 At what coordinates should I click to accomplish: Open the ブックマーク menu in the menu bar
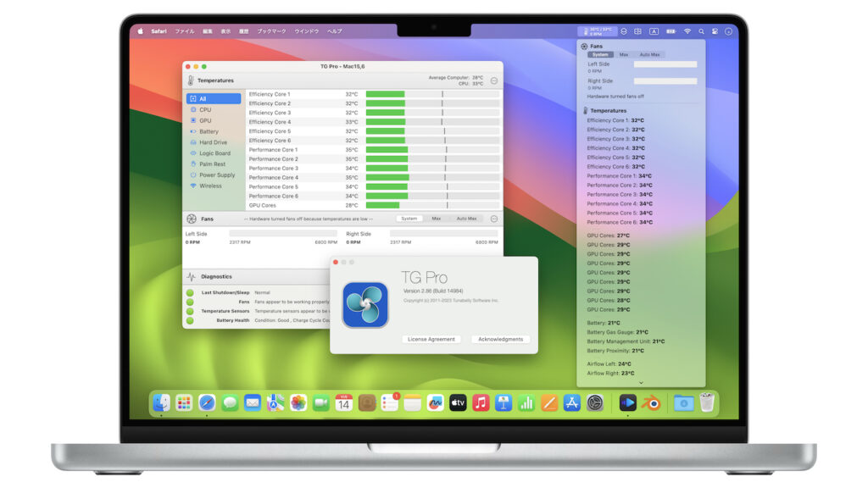coord(271,30)
